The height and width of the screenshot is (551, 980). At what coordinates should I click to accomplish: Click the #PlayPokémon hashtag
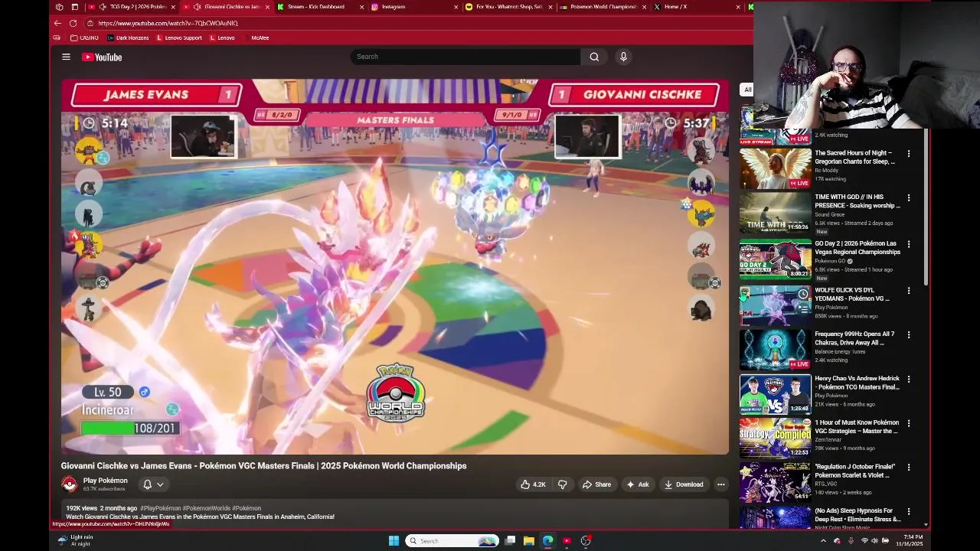(x=161, y=508)
